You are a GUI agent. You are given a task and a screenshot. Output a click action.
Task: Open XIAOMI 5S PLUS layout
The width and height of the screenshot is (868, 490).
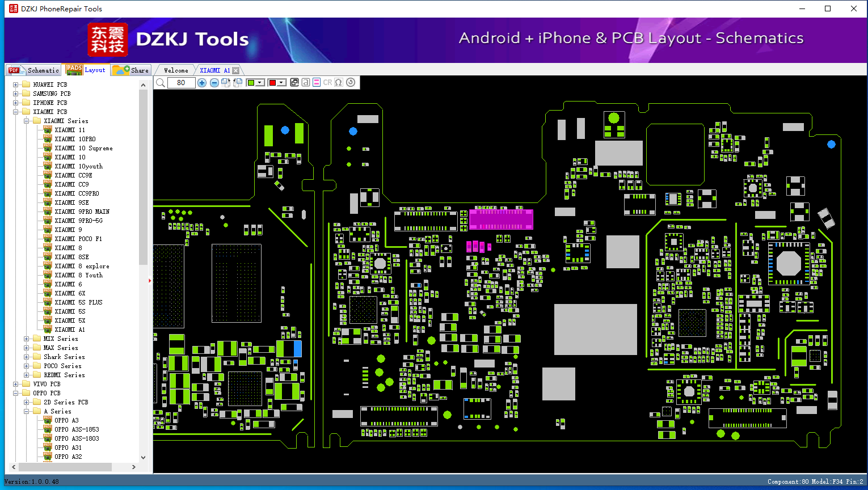click(x=79, y=302)
